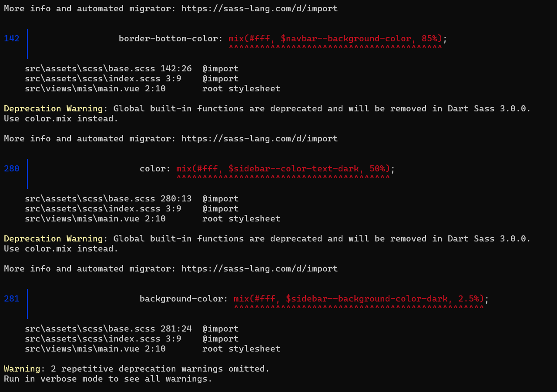Click the second Deprecation Warning label
557x392 pixels.
[54, 238]
